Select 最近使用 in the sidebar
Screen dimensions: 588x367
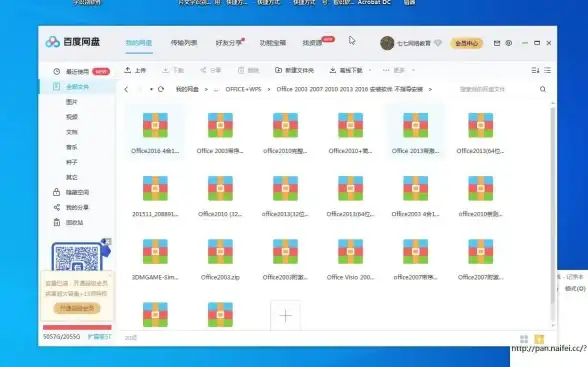pos(77,72)
